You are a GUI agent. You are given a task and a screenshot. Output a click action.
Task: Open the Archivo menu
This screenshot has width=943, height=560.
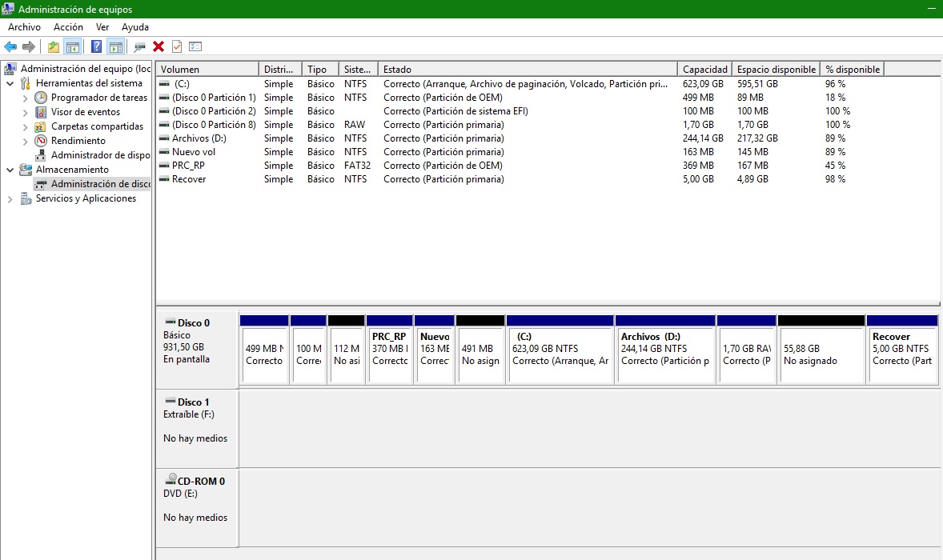pos(24,27)
